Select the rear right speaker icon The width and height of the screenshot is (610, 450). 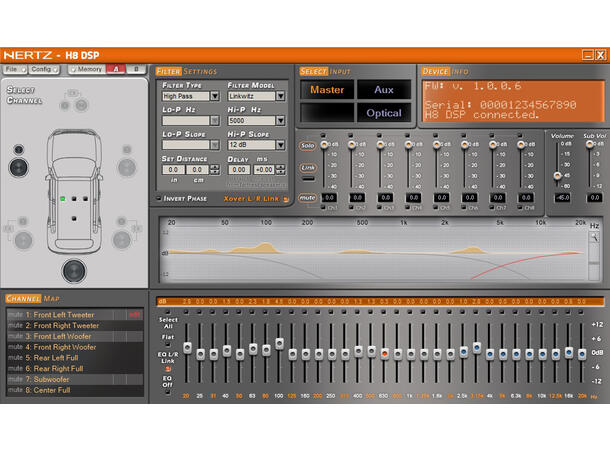[x=122, y=240]
